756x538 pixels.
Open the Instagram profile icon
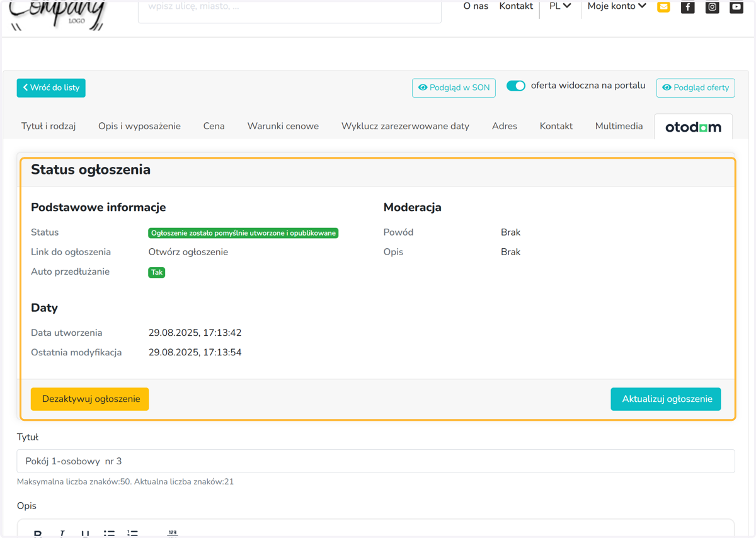point(713,7)
